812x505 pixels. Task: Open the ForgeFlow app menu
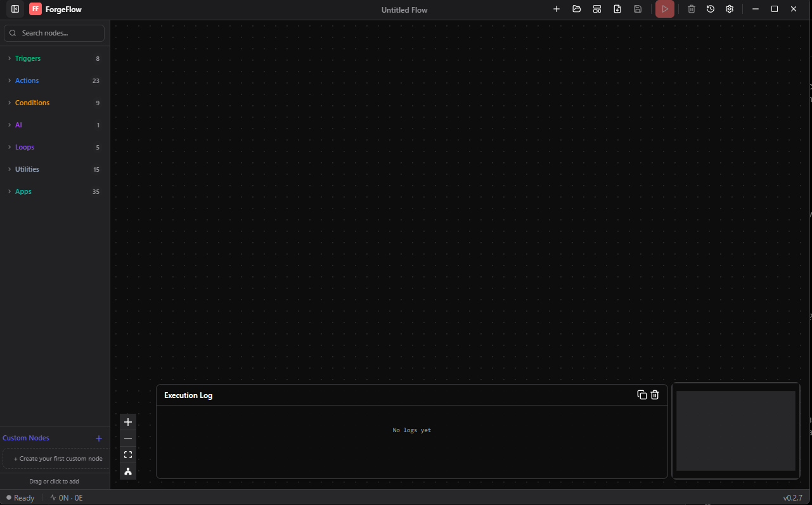tap(35, 9)
